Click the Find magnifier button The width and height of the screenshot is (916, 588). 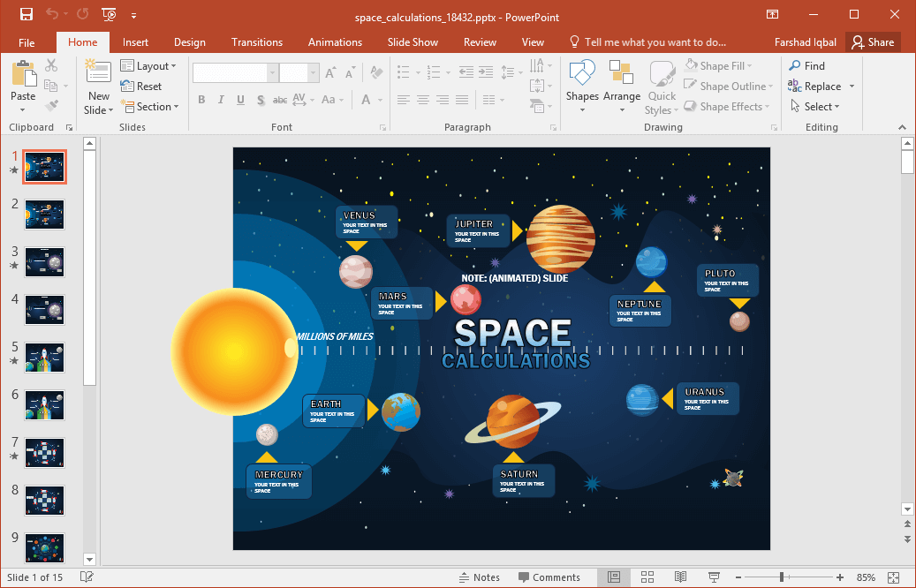(x=806, y=66)
